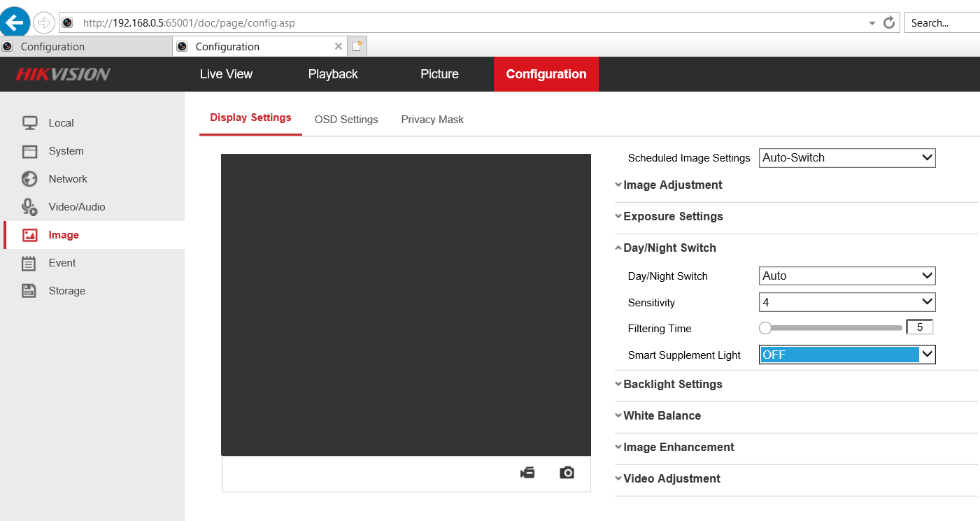Open the Scheduled Image Settings dropdown
The width and height of the screenshot is (980, 521).
tap(846, 158)
